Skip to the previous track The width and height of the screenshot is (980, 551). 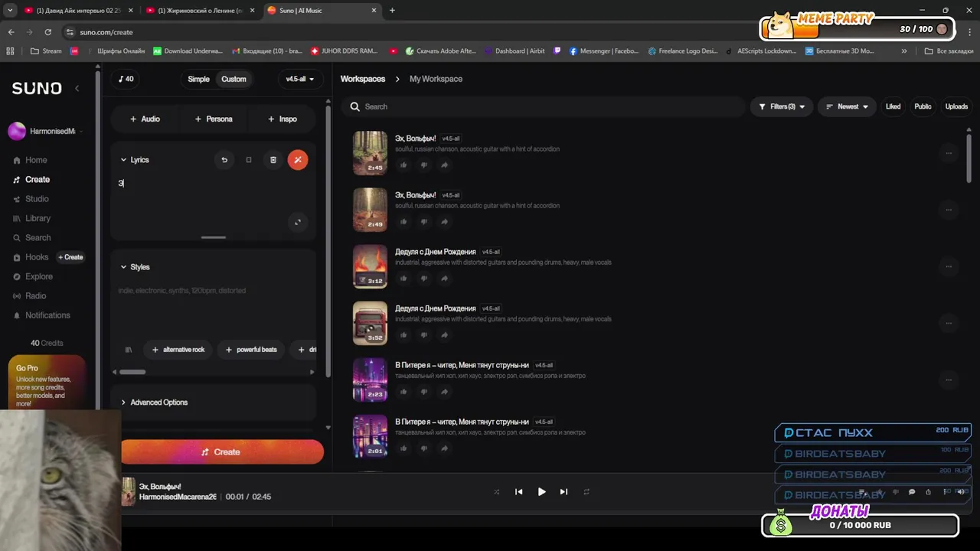519,492
